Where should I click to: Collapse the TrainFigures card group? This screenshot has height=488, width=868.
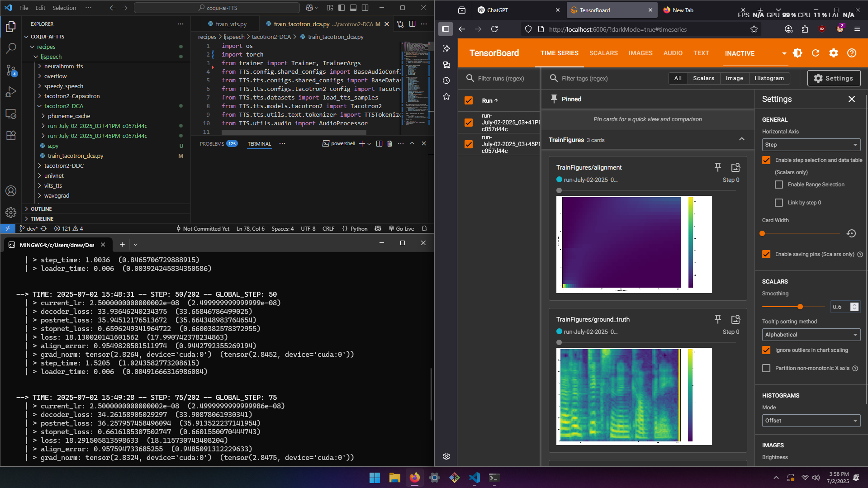(x=742, y=139)
